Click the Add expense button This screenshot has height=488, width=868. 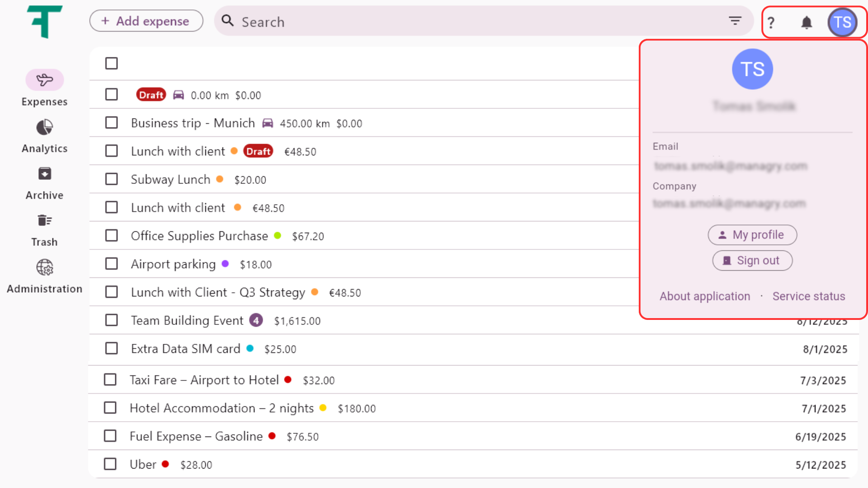tap(146, 21)
